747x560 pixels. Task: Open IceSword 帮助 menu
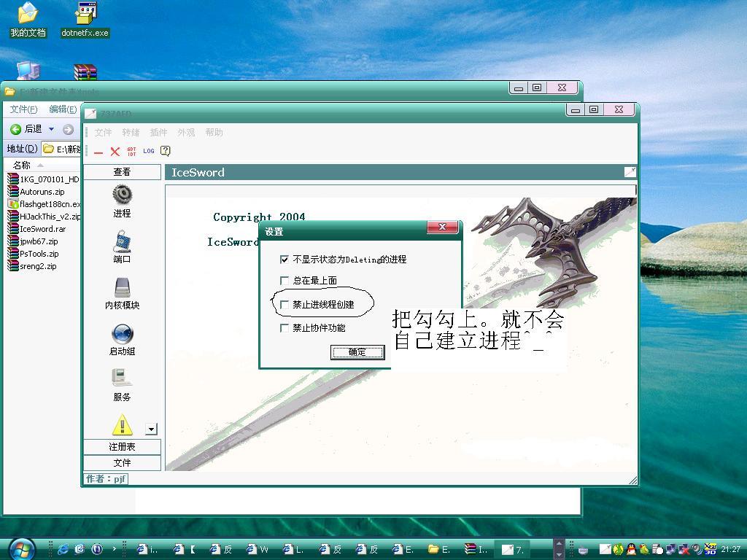pos(214,133)
